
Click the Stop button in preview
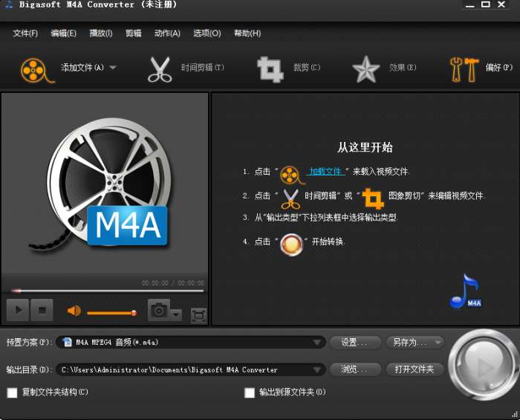[42, 310]
